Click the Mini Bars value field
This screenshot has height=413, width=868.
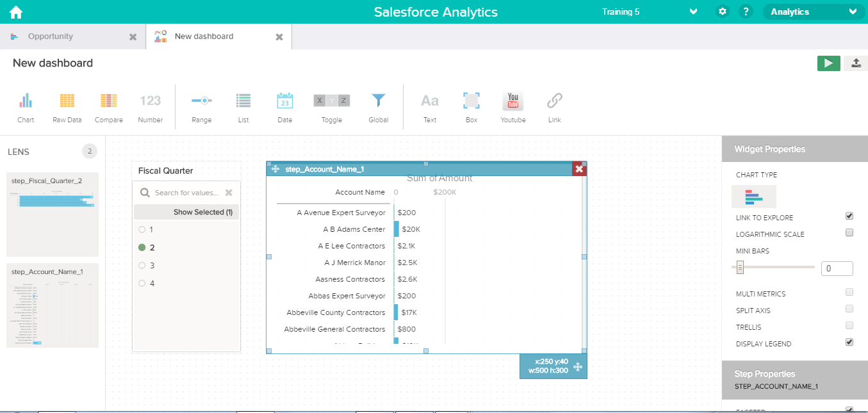(x=837, y=268)
